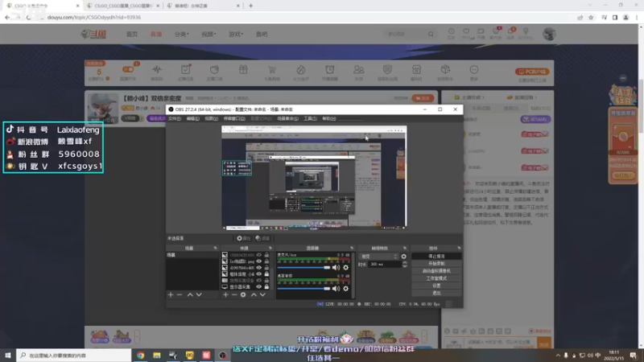Viewport: 644px width, 362px height.
Task: Remove the selected source with the minus button
Action: click(234, 294)
